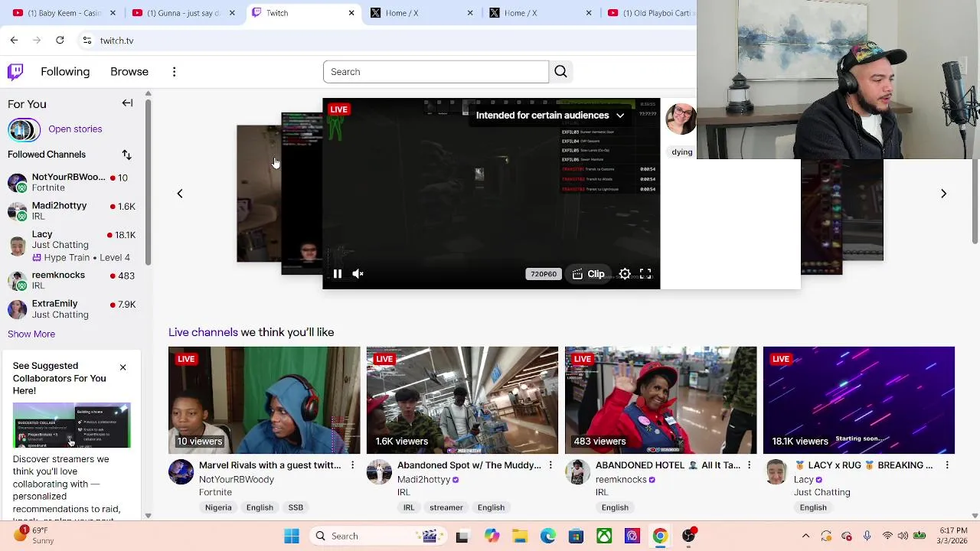The width and height of the screenshot is (980, 551).
Task: Enter fullscreen on the featured player
Action: pyautogui.click(x=645, y=274)
